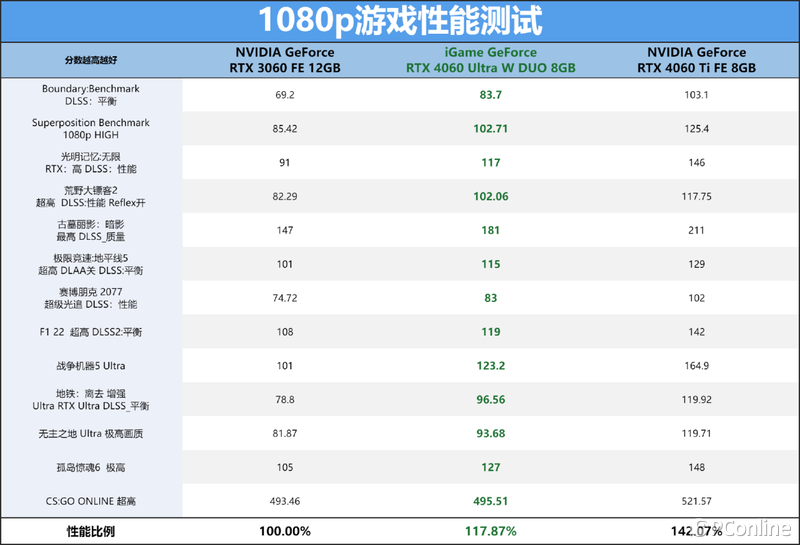Click the green value 96.56
The width and height of the screenshot is (800, 545).
coord(490,400)
